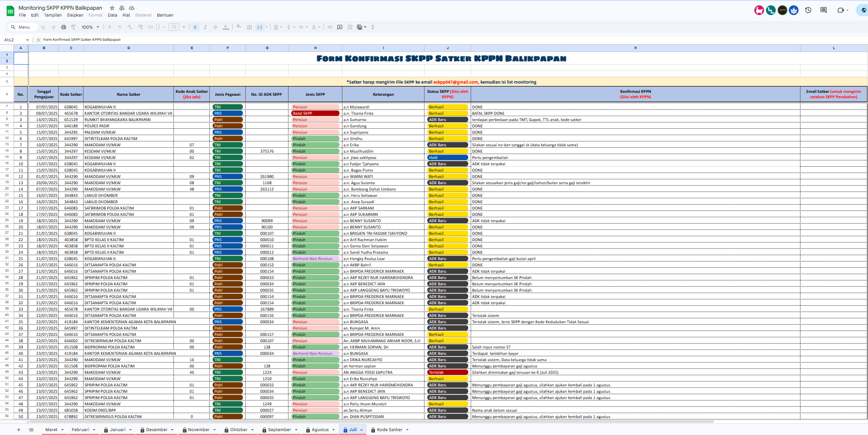The height and width of the screenshot is (435, 868).
Task: Click the add comment toolbar icon
Action: click(x=340, y=27)
